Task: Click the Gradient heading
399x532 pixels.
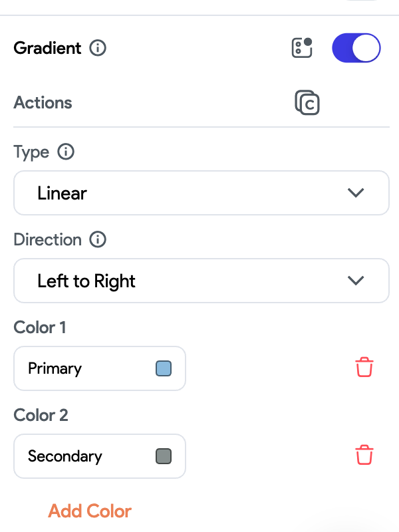Action: (47, 48)
